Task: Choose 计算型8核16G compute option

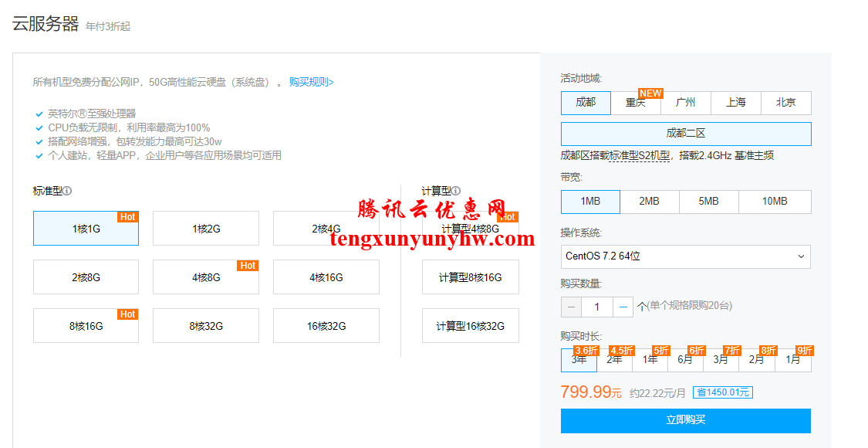Action: [471, 277]
